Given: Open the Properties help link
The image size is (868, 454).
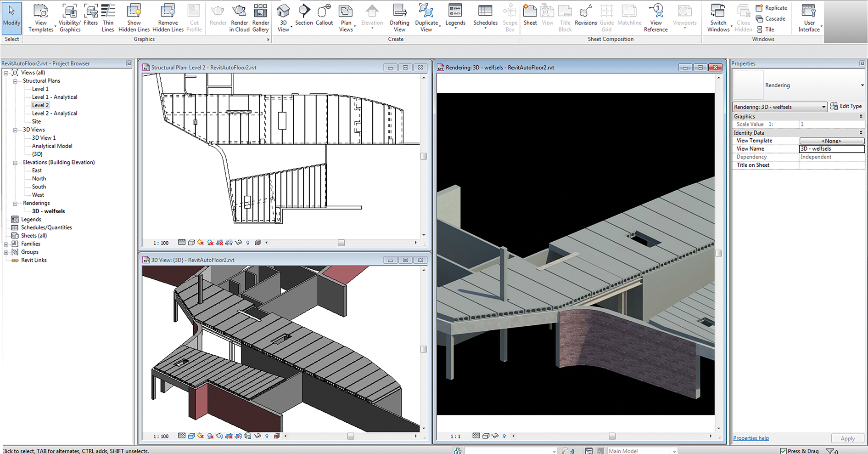Looking at the screenshot, I should 751,438.
